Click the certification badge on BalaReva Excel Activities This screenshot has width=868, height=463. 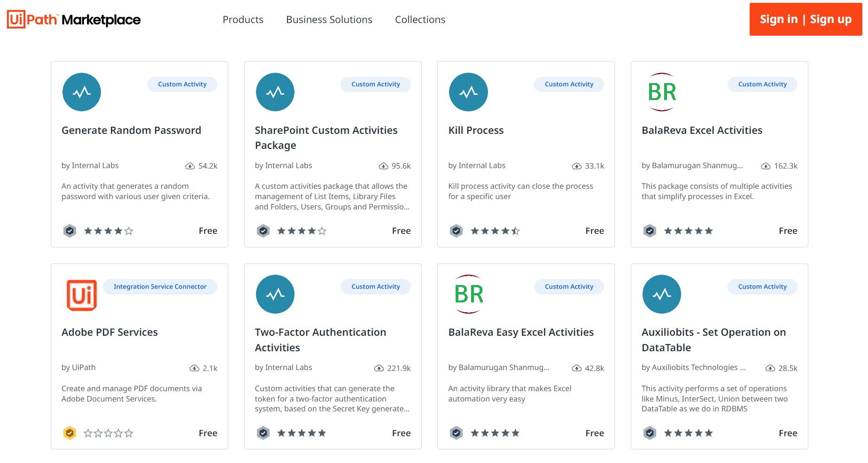650,231
